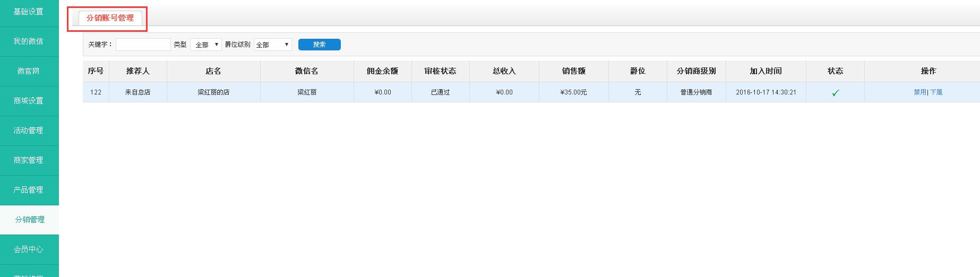Select 分销管理 sidebar item
The height and width of the screenshot is (277, 980).
tap(30, 220)
